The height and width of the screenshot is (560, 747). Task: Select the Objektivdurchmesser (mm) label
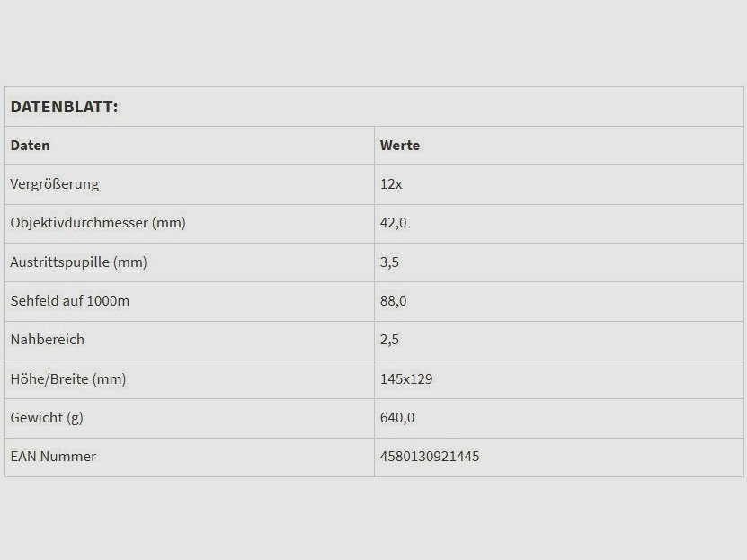pyautogui.click(x=97, y=223)
